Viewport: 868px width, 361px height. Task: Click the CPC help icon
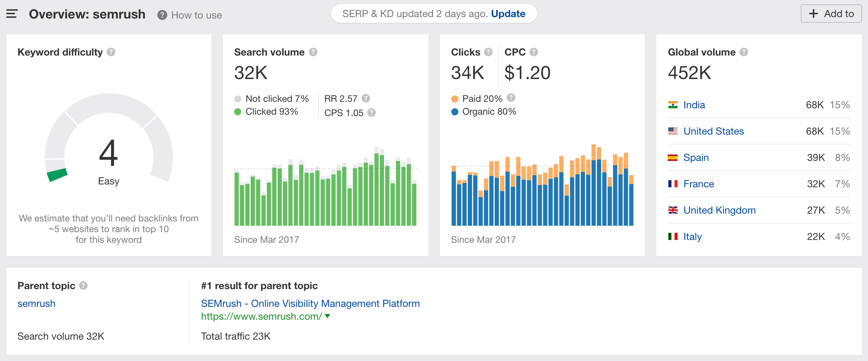click(534, 52)
